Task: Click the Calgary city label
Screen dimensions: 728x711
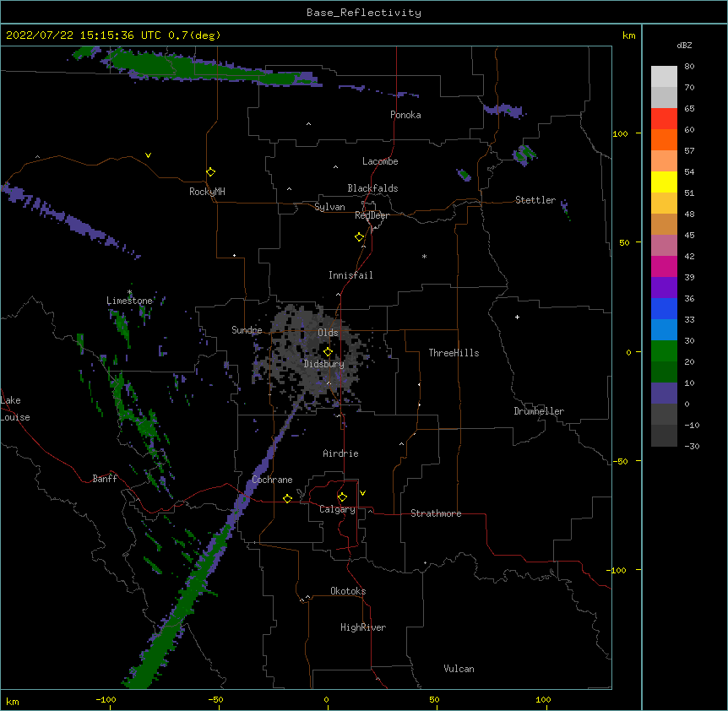Action: (x=337, y=509)
